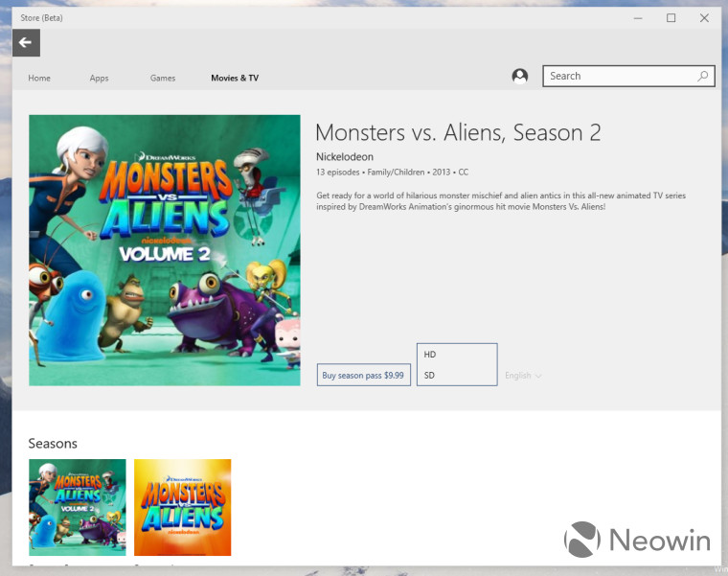The width and height of the screenshot is (728, 576).
Task: Choose the SD quality option
Action: pos(457,375)
